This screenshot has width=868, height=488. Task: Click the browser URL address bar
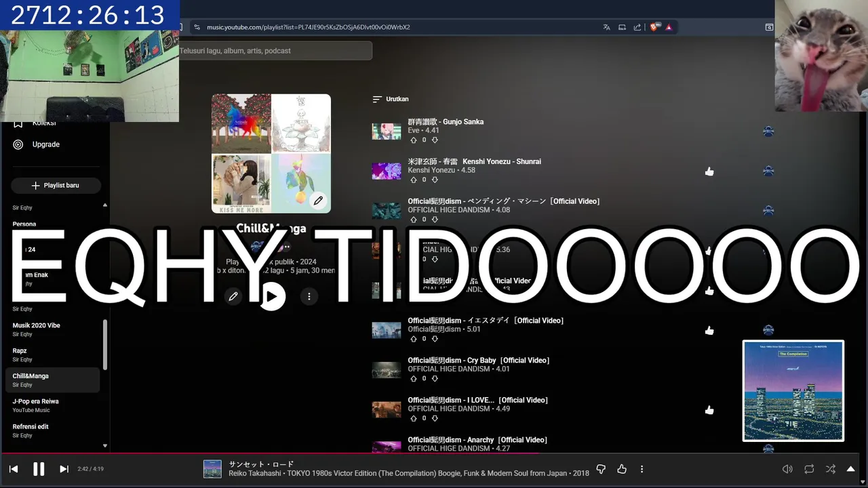pyautogui.click(x=393, y=27)
